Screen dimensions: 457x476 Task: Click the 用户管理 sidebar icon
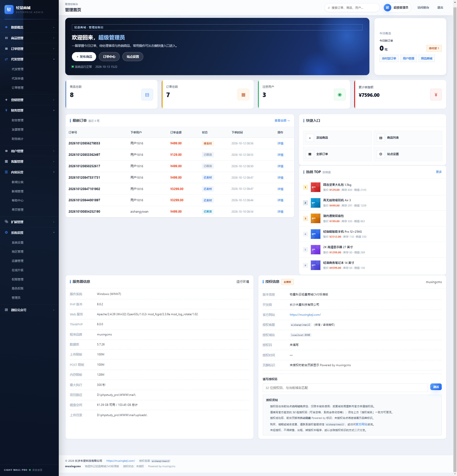(x=6, y=151)
